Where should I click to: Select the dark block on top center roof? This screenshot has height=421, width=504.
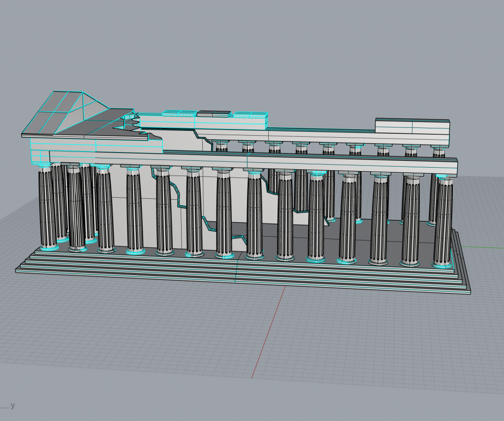click(214, 114)
